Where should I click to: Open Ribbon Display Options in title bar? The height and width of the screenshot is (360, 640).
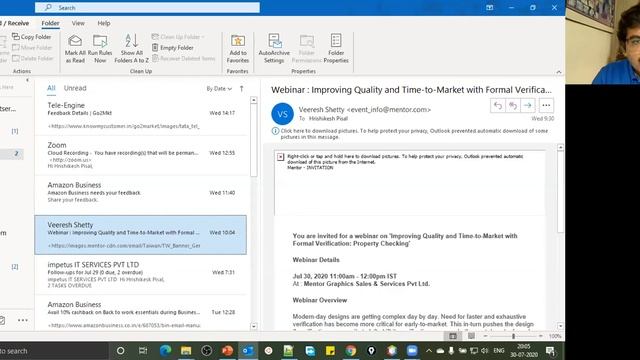coord(489,7)
